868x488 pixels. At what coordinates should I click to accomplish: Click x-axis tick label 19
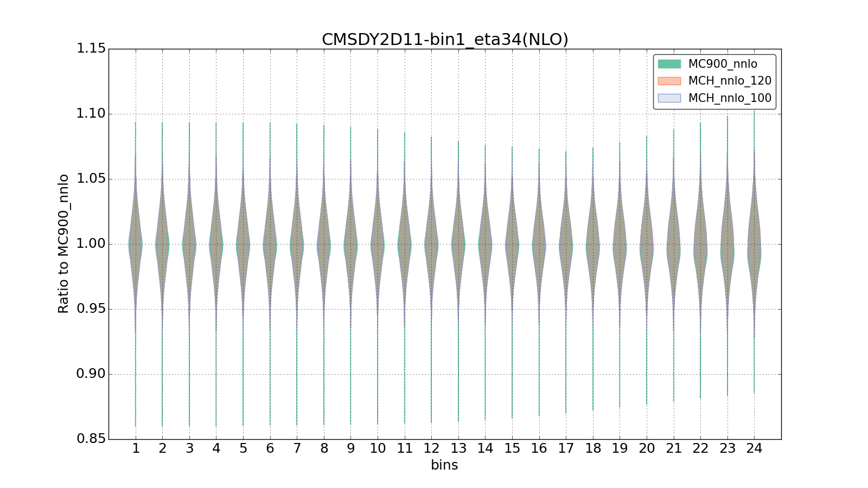620,449
